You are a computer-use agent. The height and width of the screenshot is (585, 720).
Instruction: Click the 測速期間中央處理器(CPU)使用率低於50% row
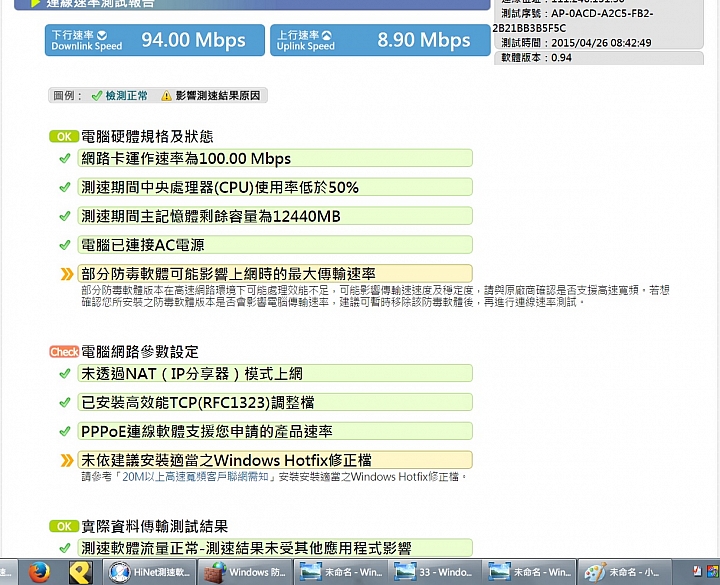tap(275, 187)
